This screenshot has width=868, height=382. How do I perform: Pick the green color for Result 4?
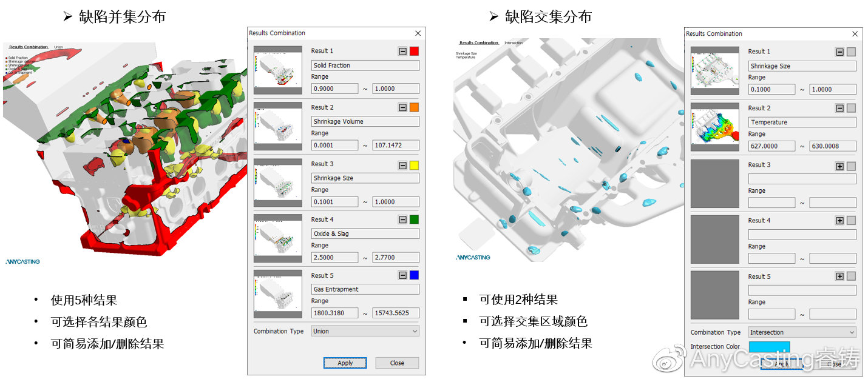(x=414, y=219)
